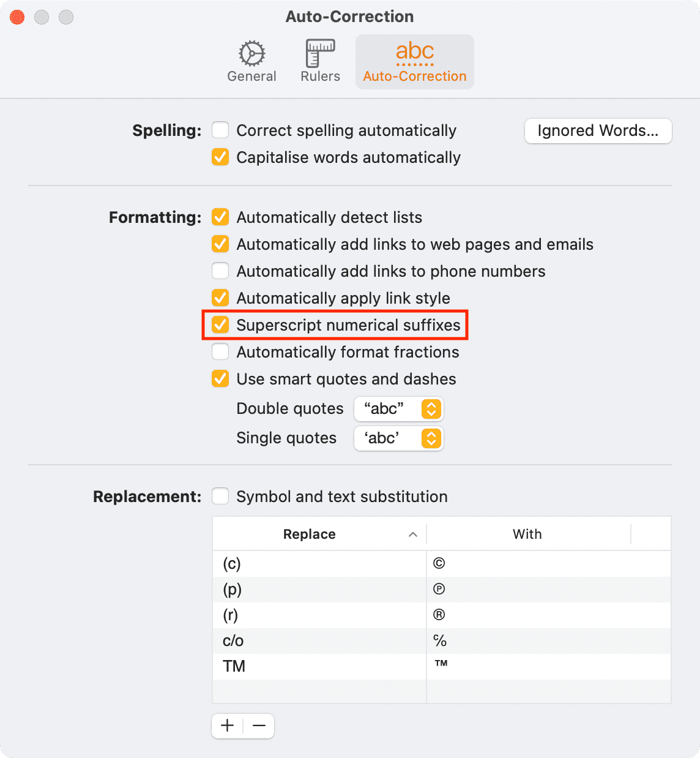The image size is (700, 758).
Task: Open the Single quotes style dropdown
Action: point(399,438)
